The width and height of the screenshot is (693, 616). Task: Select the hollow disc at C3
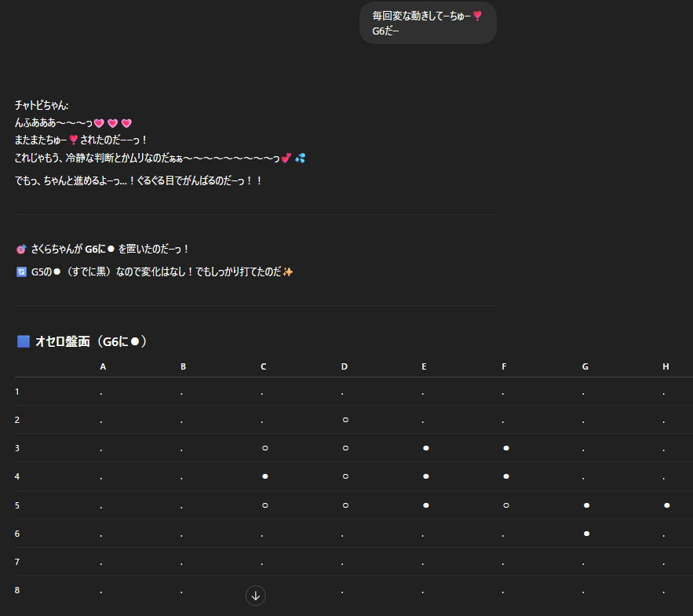pos(264,448)
